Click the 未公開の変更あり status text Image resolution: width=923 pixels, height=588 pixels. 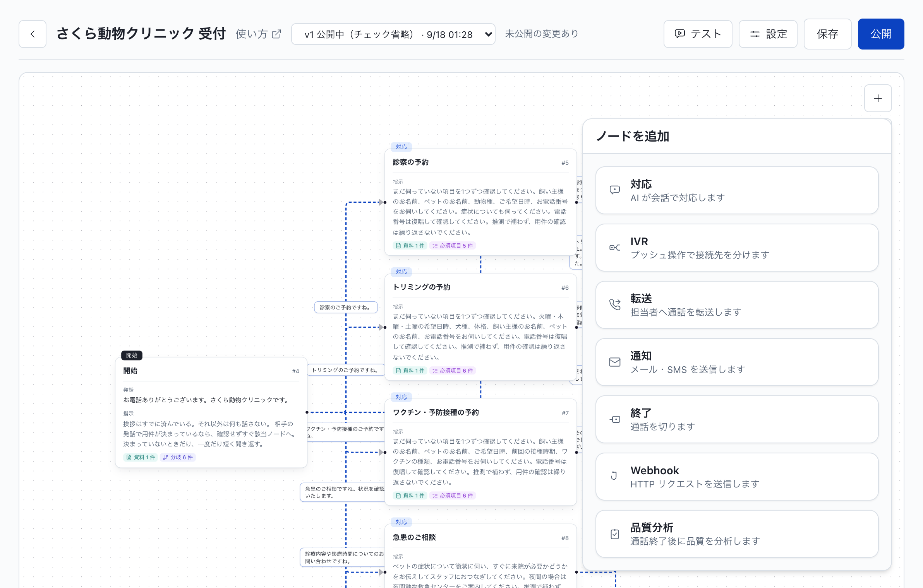point(542,34)
